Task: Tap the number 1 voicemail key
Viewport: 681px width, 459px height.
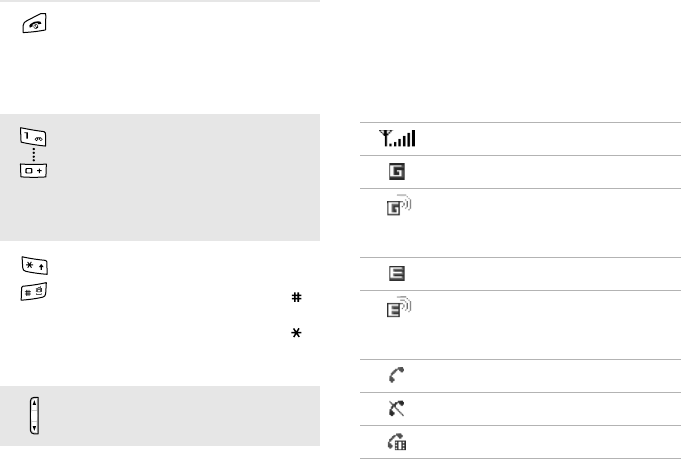Action: (x=34, y=136)
